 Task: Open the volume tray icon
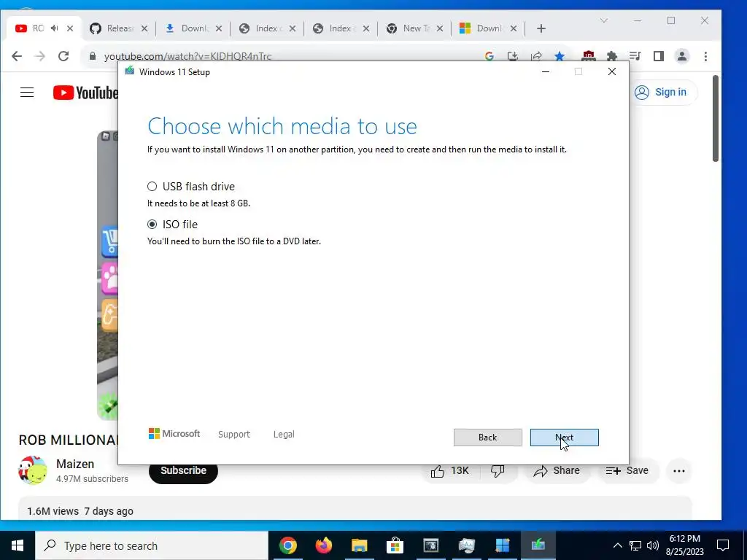pos(653,545)
